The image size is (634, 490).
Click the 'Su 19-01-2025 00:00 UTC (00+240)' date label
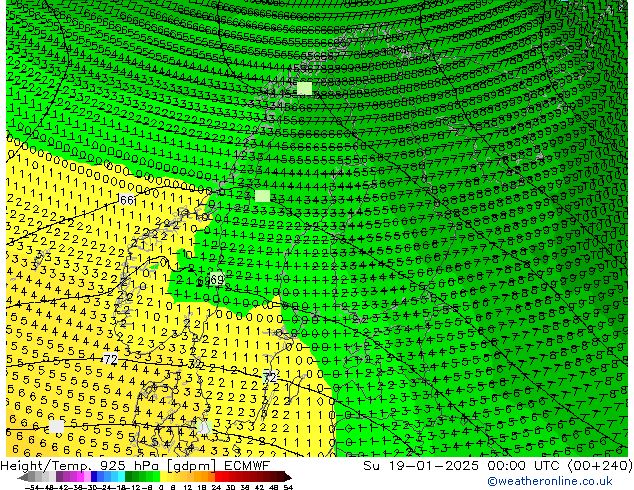click(498, 466)
